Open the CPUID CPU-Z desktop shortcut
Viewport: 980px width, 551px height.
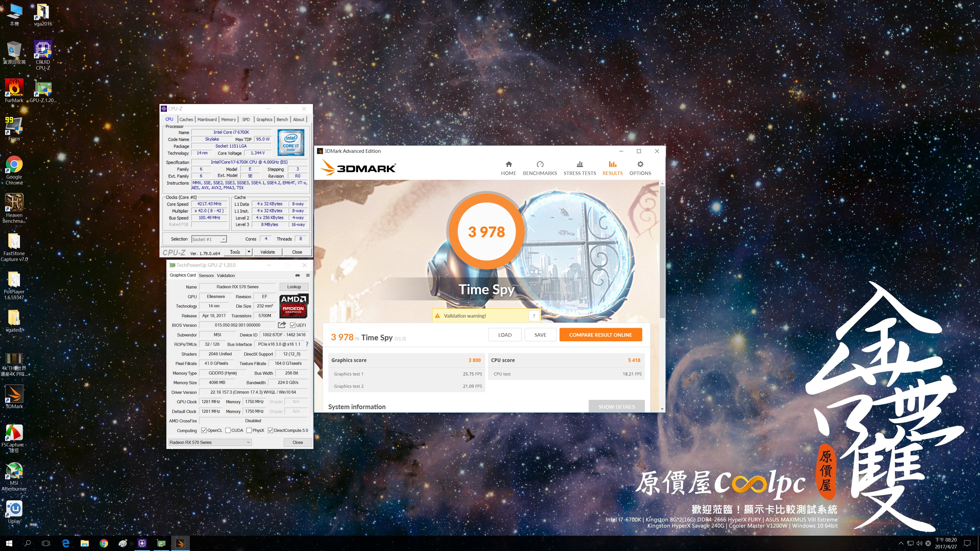pyautogui.click(x=43, y=56)
